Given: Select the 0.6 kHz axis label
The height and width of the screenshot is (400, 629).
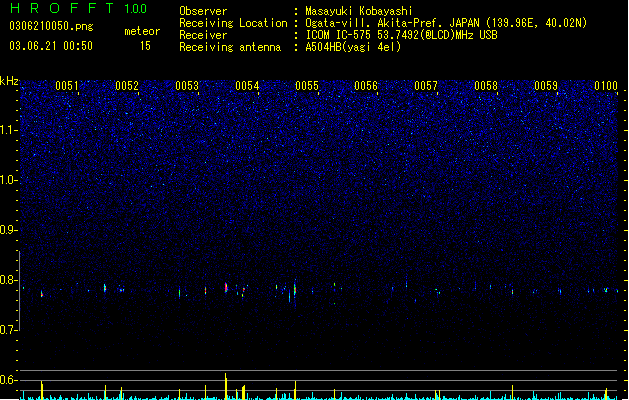Looking at the screenshot, I should click(8, 380).
